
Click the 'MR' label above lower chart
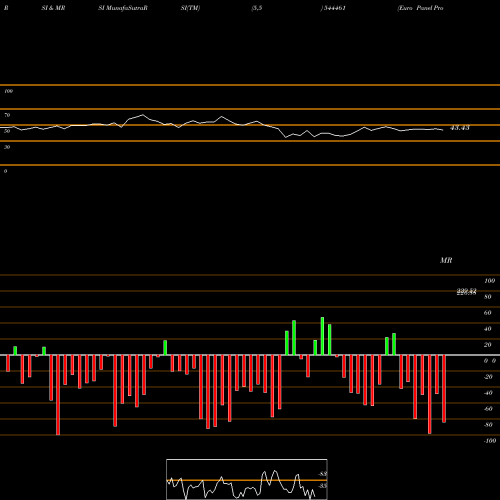(x=446, y=260)
